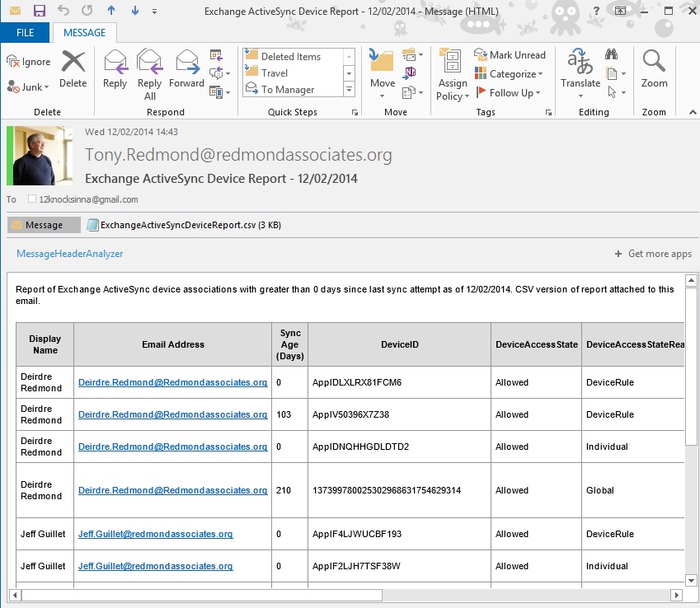Delete this message using the Delete icon
Viewport: 700px width, 608px height.
(73, 70)
